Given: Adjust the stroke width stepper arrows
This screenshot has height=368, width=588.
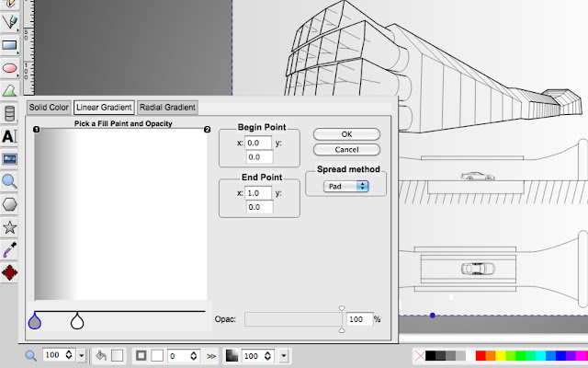Looking at the screenshot, I should tap(193, 356).
